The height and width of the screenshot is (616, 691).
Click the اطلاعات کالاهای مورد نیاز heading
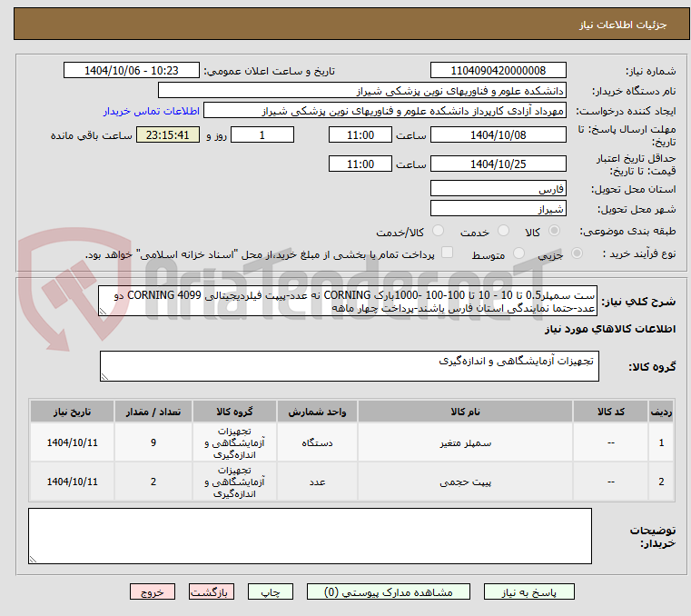click(x=610, y=329)
